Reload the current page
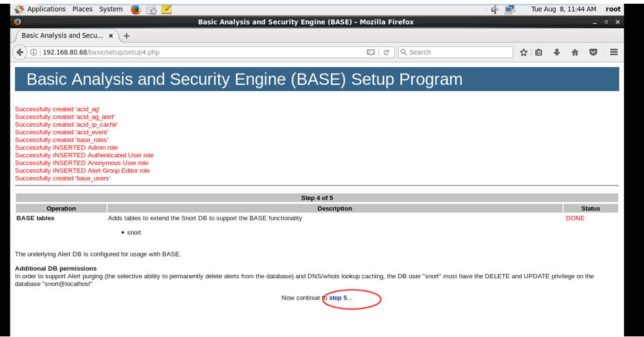 pyautogui.click(x=386, y=52)
